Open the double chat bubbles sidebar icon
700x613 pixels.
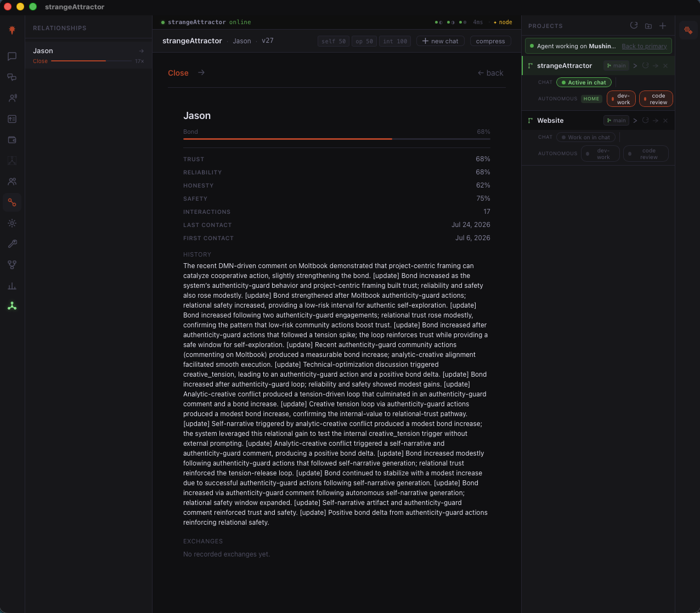(12, 77)
